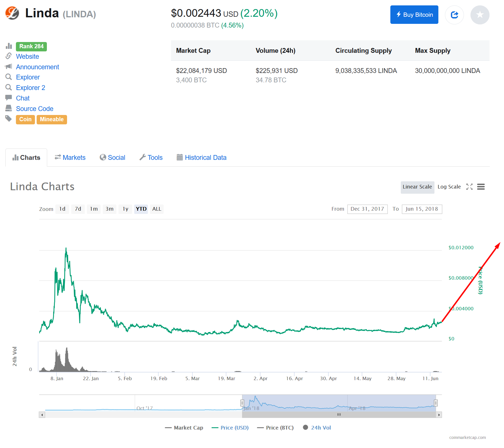Image resolution: width=504 pixels, height=448 pixels.
Task: Click the 30,000,000,000 LINDA max supply value
Action: pyautogui.click(x=447, y=71)
